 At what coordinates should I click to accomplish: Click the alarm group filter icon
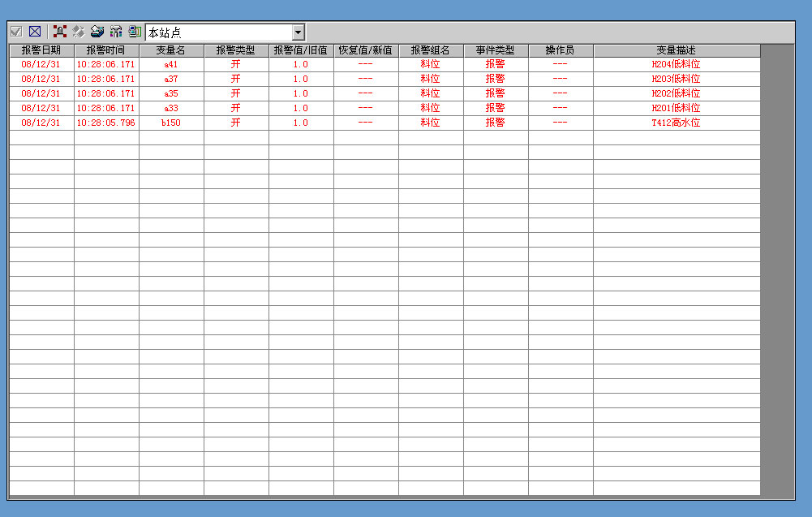[116, 32]
